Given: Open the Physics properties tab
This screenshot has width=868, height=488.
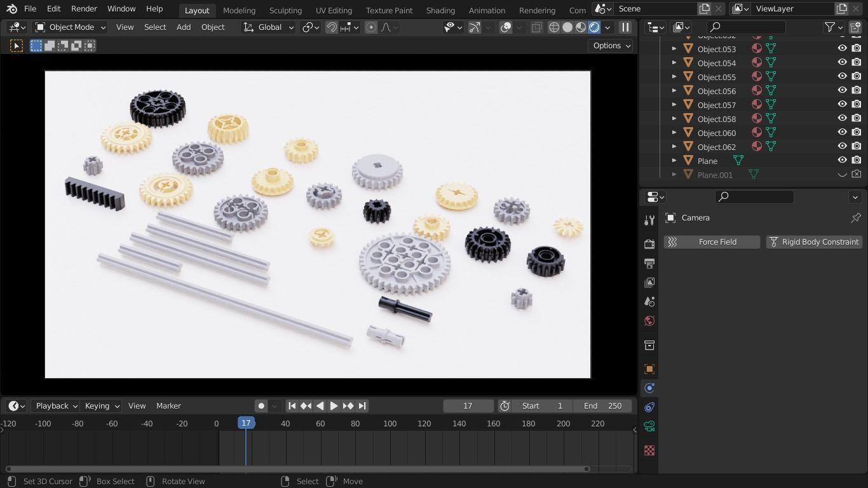Looking at the screenshot, I should pos(649,388).
